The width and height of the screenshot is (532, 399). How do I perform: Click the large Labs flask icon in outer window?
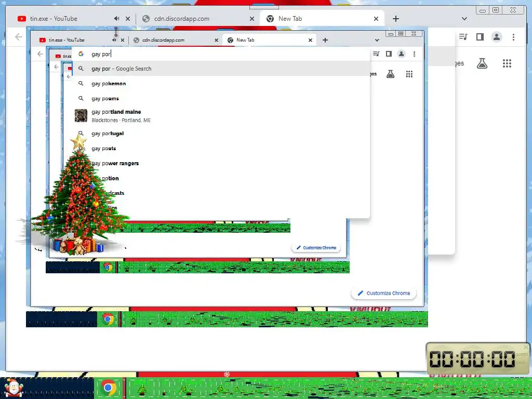[x=482, y=63]
